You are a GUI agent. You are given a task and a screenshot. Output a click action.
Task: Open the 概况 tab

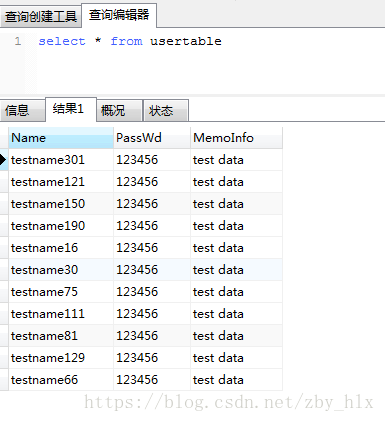(x=119, y=110)
